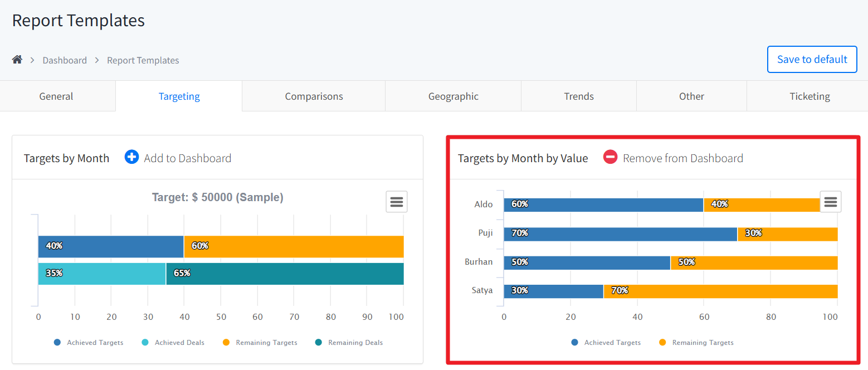Open the Comparisons tab
868x370 pixels.
314,96
